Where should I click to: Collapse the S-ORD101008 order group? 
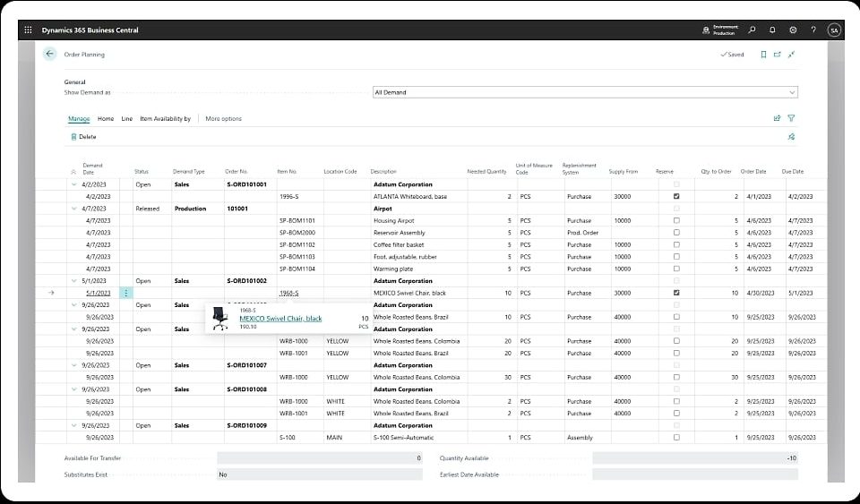[x=74, y=389]
